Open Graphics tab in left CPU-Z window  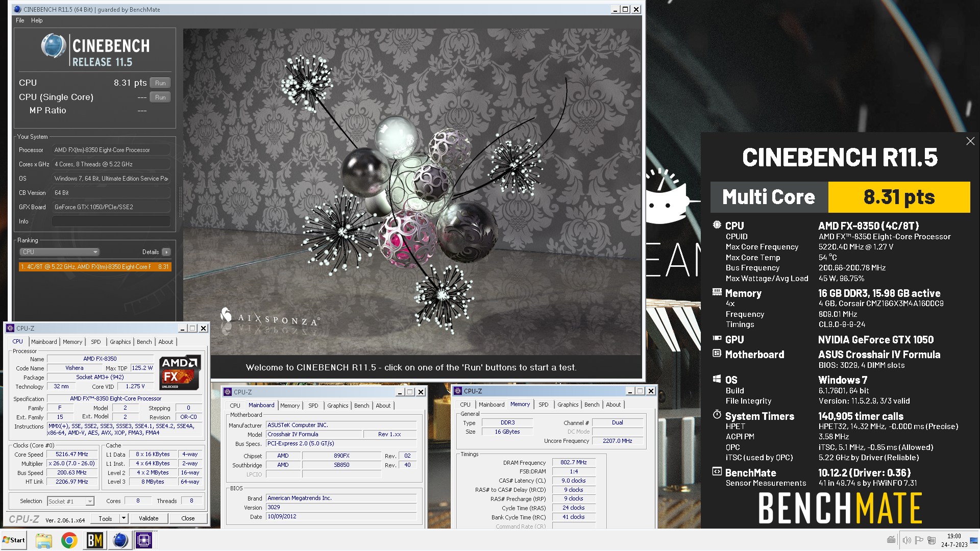coord(120,342)
